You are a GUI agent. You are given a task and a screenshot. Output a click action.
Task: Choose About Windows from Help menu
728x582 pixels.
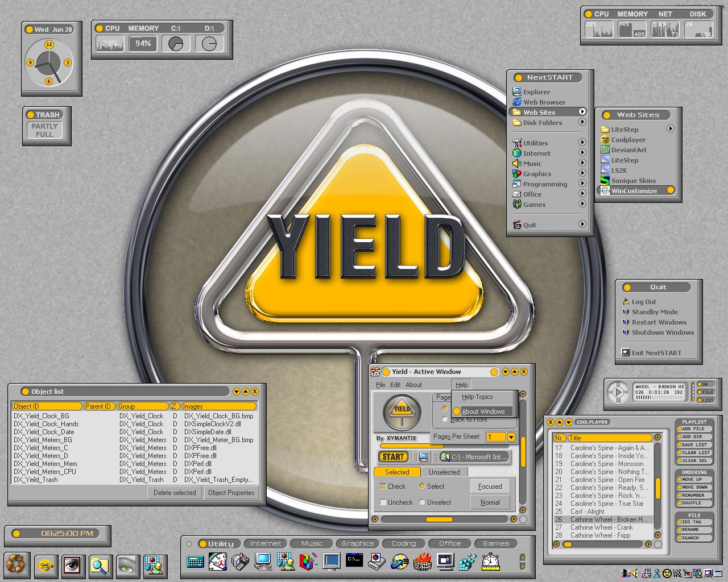pyautogui.click(x=483, y=411)
